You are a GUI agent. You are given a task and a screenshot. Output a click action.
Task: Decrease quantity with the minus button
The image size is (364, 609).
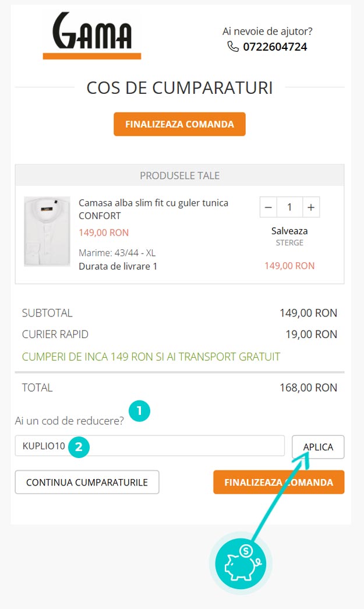coord(268,207)
